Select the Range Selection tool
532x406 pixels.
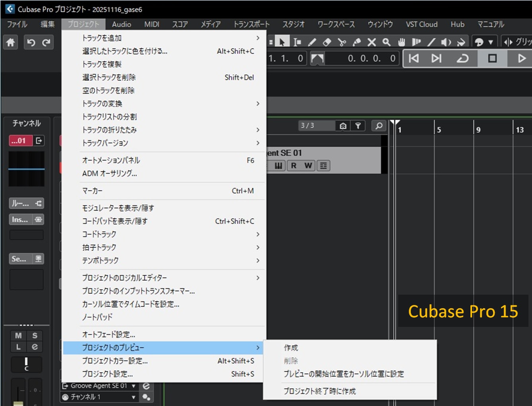[x=298, y=41]
